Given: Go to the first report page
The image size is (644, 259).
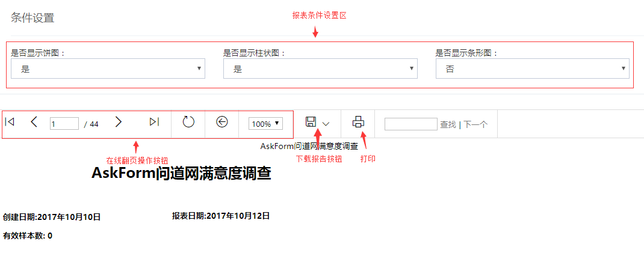Looking at the screenshot, I should tap(10, 122).
